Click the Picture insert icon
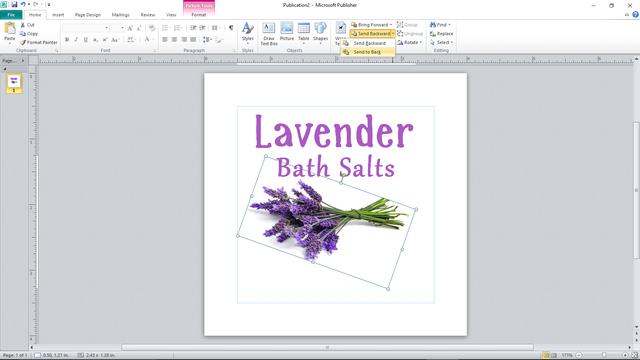640x360 pixels. coord(287,31)
